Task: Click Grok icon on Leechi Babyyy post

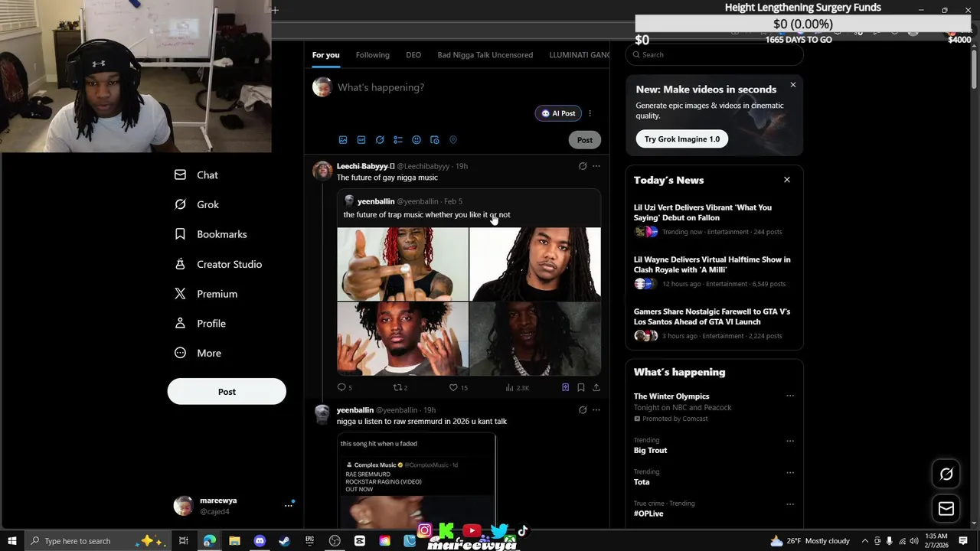Action: coord(583,166)
